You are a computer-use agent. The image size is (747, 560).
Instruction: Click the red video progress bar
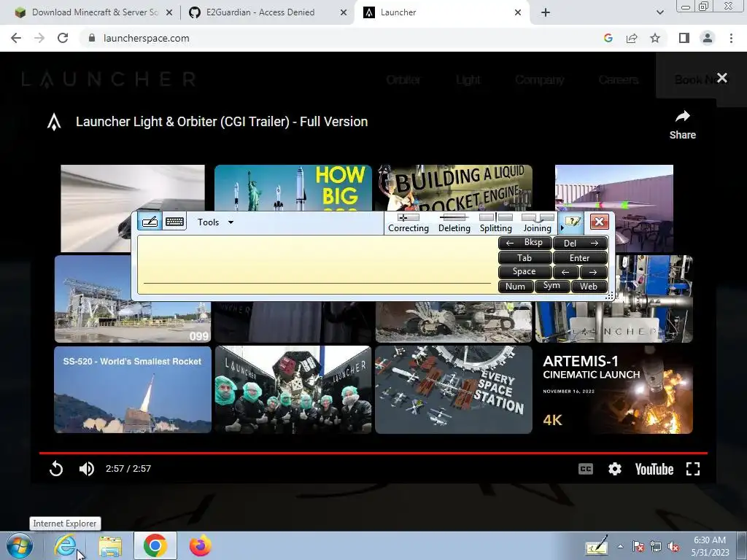pos(373,453)
